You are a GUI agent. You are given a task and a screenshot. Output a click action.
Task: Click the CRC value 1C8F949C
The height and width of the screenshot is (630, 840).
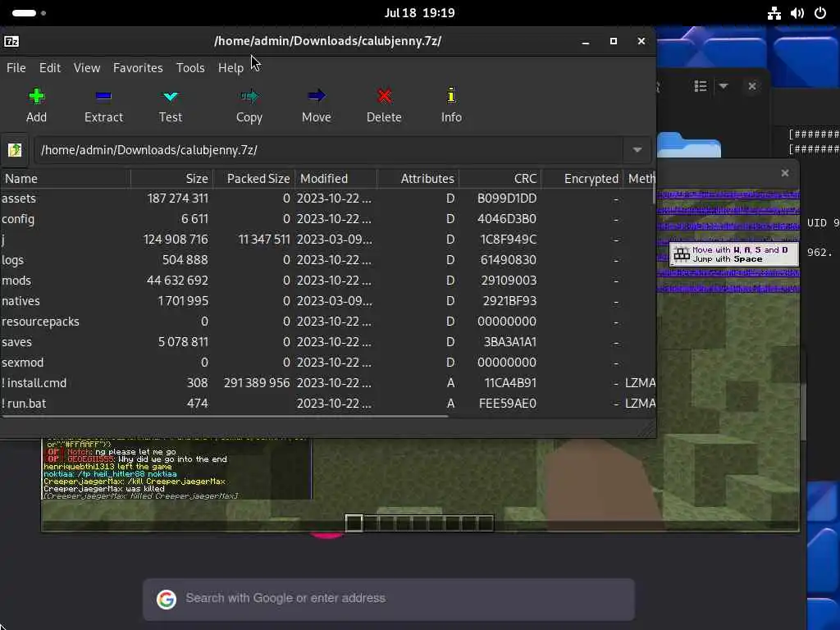pos(509,240)
